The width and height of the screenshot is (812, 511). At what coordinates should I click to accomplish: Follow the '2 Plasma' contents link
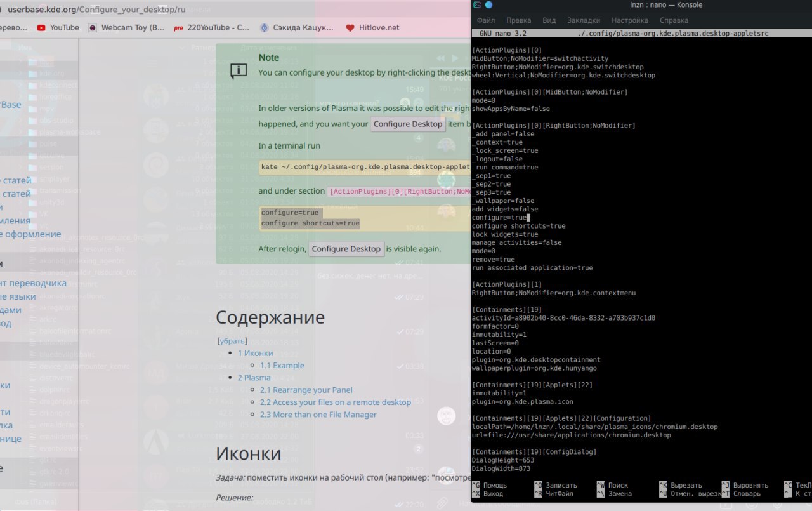click(x=254, y=377)
